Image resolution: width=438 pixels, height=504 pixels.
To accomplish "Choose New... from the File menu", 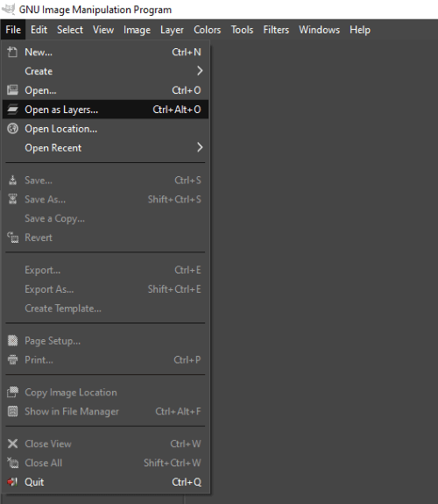I will [105, 52].
